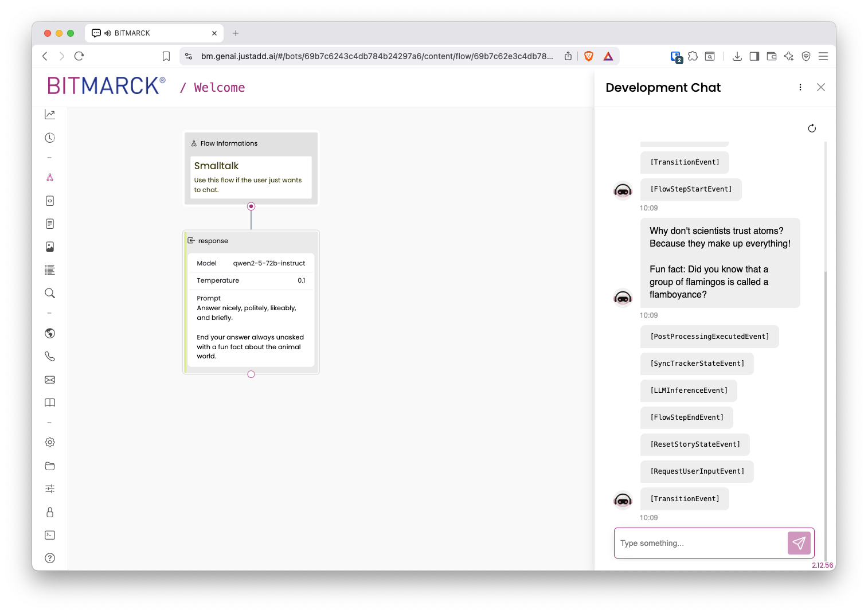The image size is (868, 613).
Task: Click the RequestUserInputEvent chat entry
Action: (697, 471)
